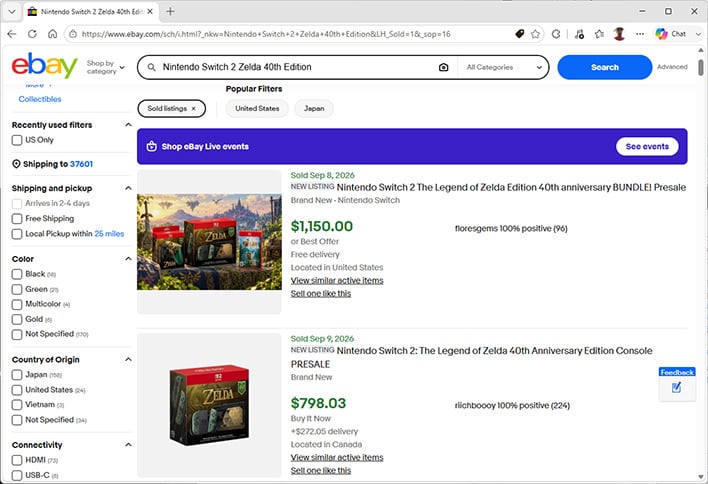Open the Zelda bundle listing thumbnail
Viewport: 708px width, 484px height.
pyautogui.click(x=209, y=242)
